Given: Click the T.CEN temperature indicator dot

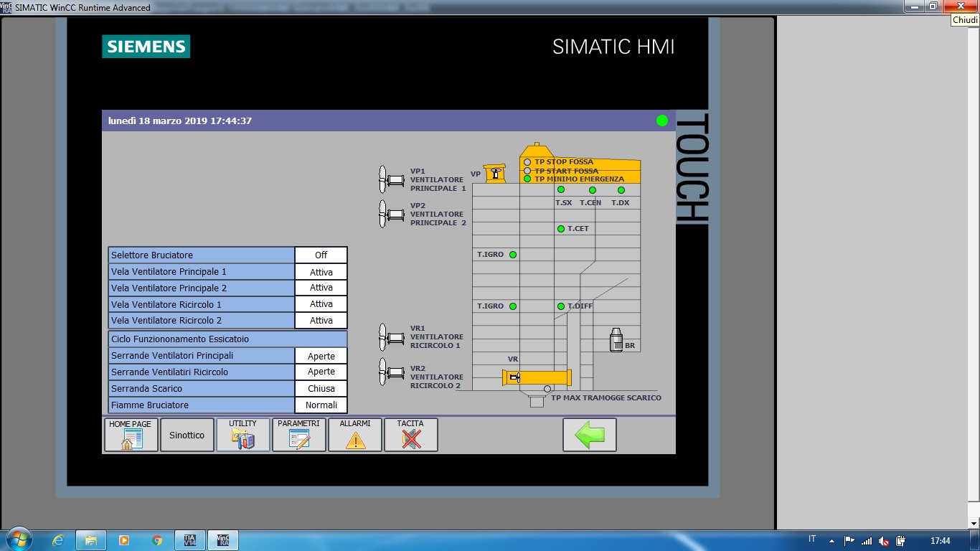Looking at the screenshot, I should (x=593, y=190).
